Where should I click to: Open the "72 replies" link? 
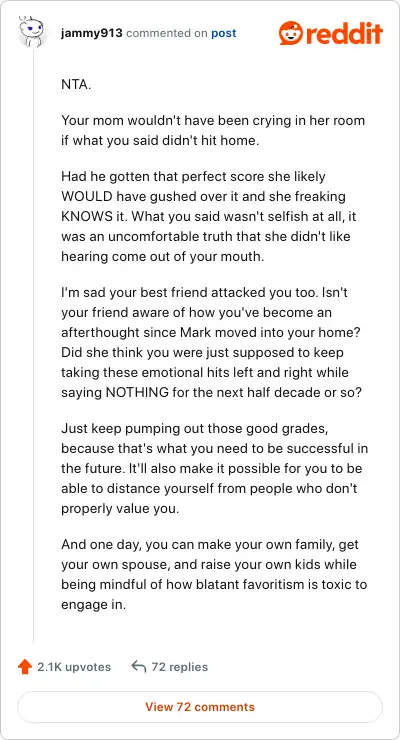179,667
